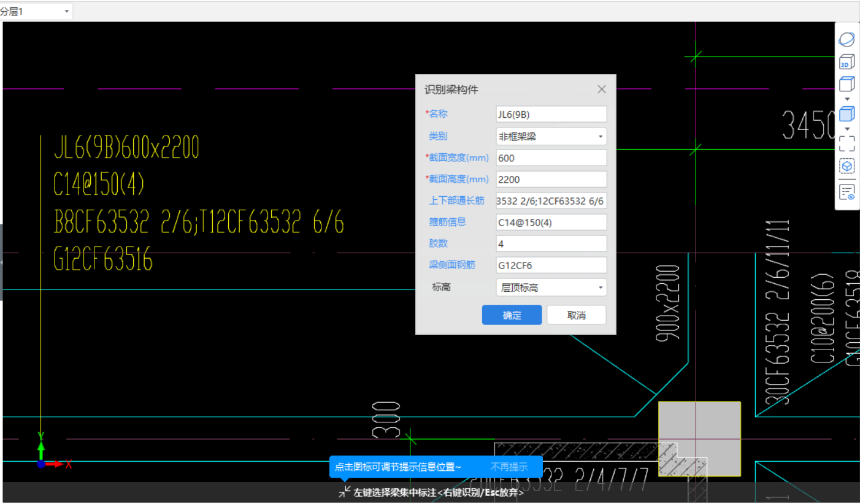Click 不再提示 to dismiss tip
This screenshot has height=504, width=860.
click(509, 467)
